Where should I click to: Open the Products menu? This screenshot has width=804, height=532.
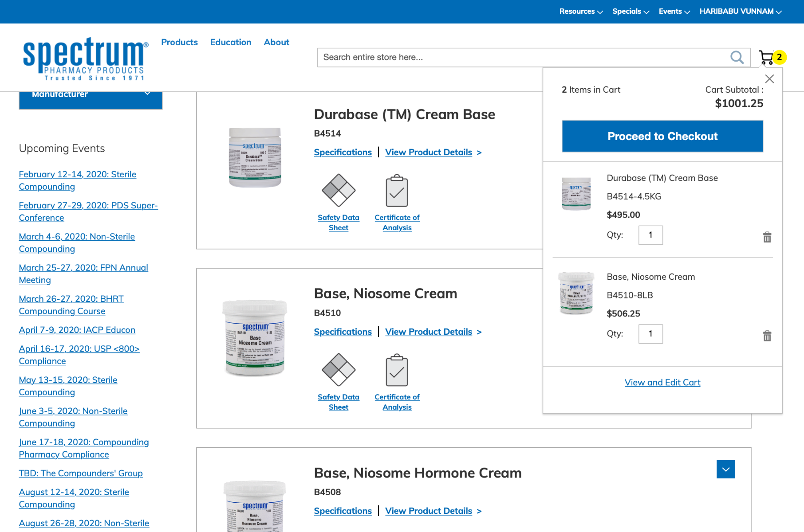tap(179, 42)
